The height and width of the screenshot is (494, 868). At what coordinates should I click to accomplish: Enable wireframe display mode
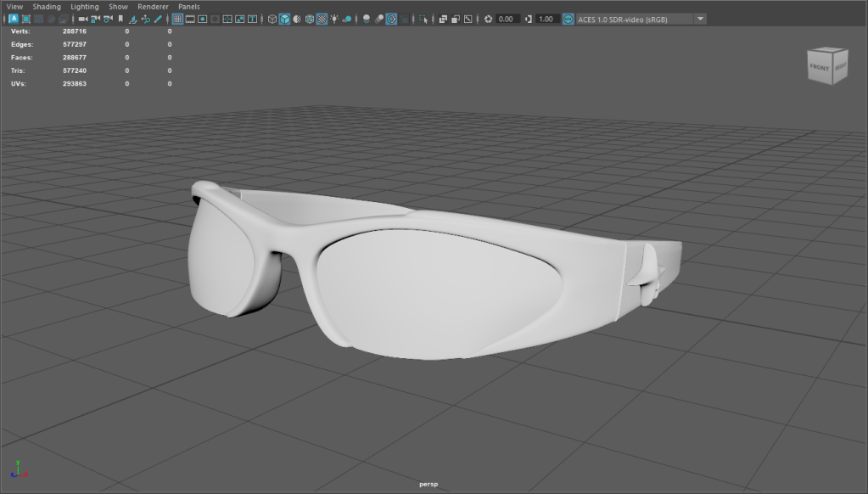point(272,19)
